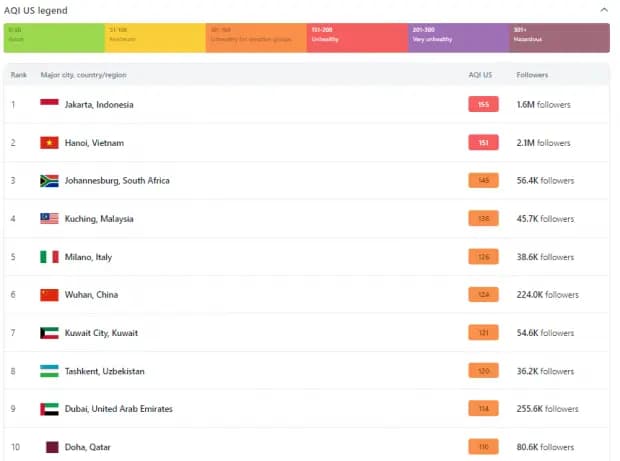
Task: Click the Kuwait flag icon
Action: (49, 333)
